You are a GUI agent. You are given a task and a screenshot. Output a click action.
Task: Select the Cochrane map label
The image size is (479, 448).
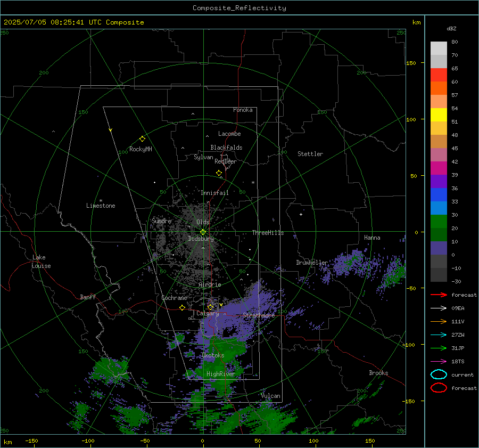coord(174,298)
